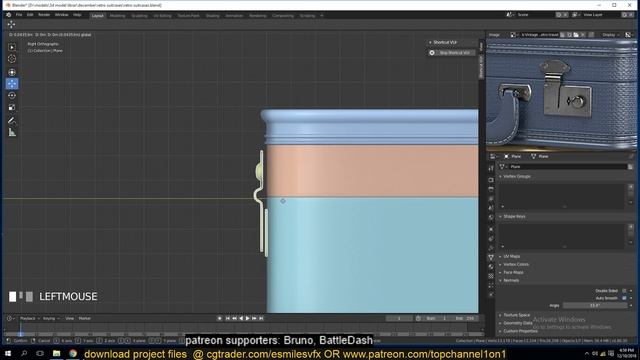Viewport: 640px width, 360px height.
Task: Toggle the Double Sided checkbox
Action: (624, 291)
